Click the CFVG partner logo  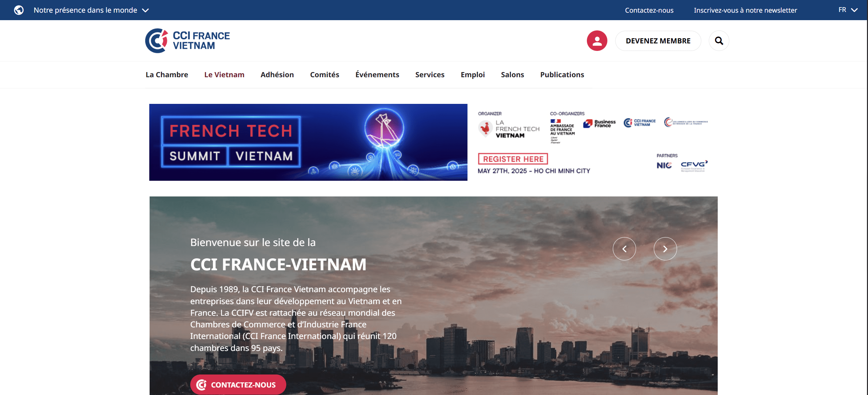pyautogui.click(x=694, y=166)
